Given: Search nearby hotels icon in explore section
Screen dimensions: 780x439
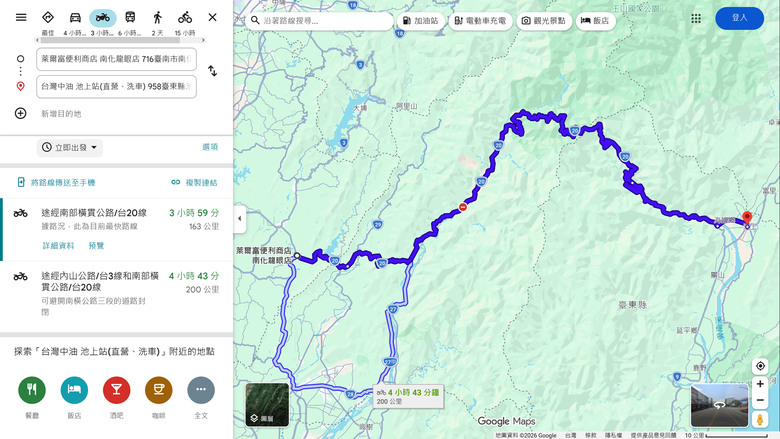Looking at the screenshot, I should (74, 390).
